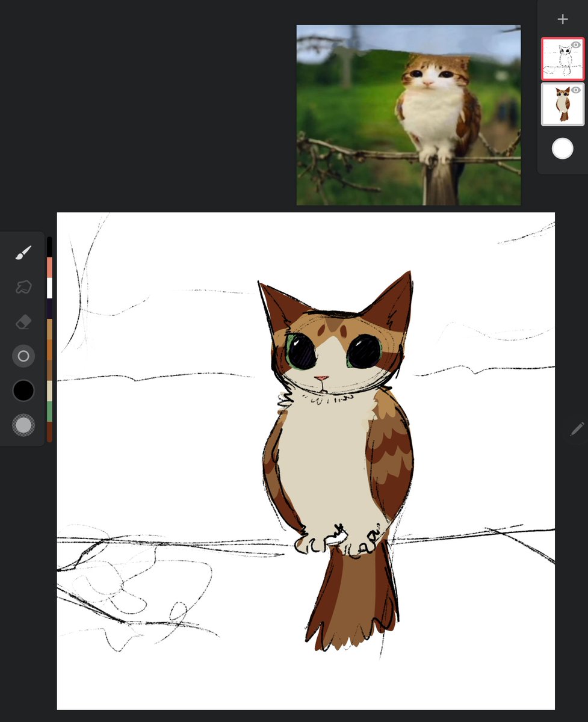This screenshot has width=588, height=722.
Task: Select the colored owl-cat layer thumbnail
Action: 563,104
